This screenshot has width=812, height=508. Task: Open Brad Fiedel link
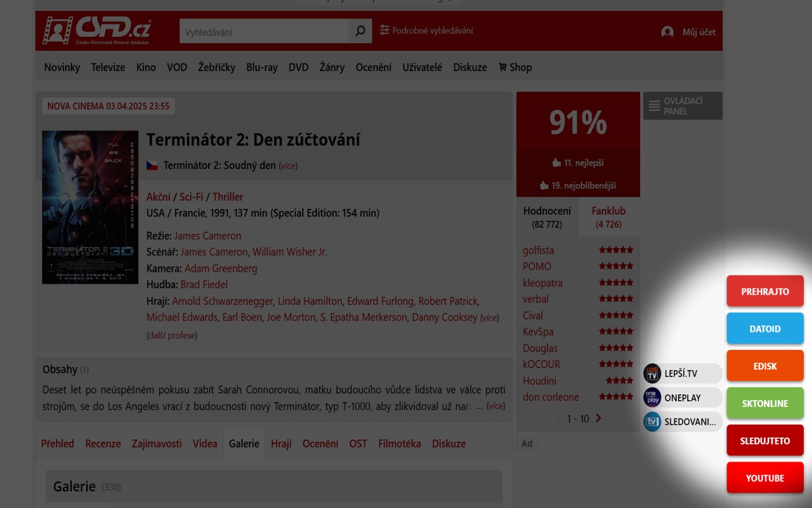(204, 284)
